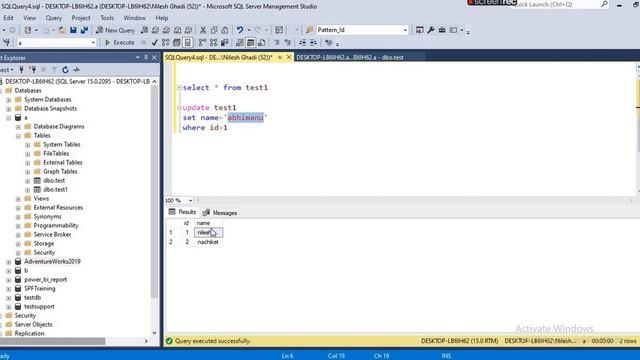
Task: Switch to the dbo.test tab
Action: (350, 58)
